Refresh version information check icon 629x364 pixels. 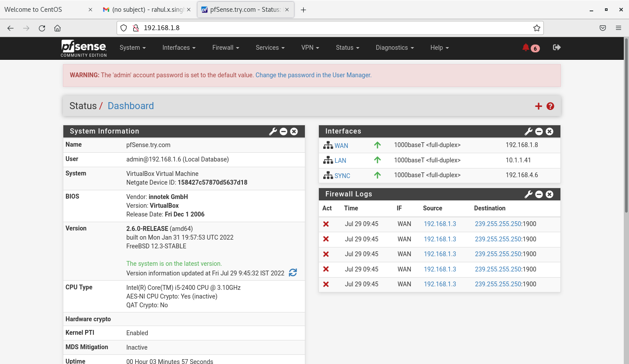pos(293,273)
